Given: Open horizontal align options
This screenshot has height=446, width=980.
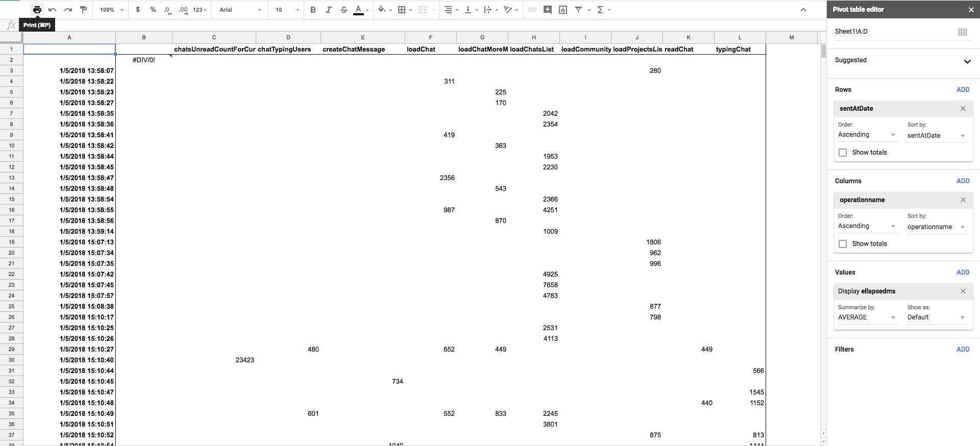Looking at the screenshot, I should click(451, 10).
